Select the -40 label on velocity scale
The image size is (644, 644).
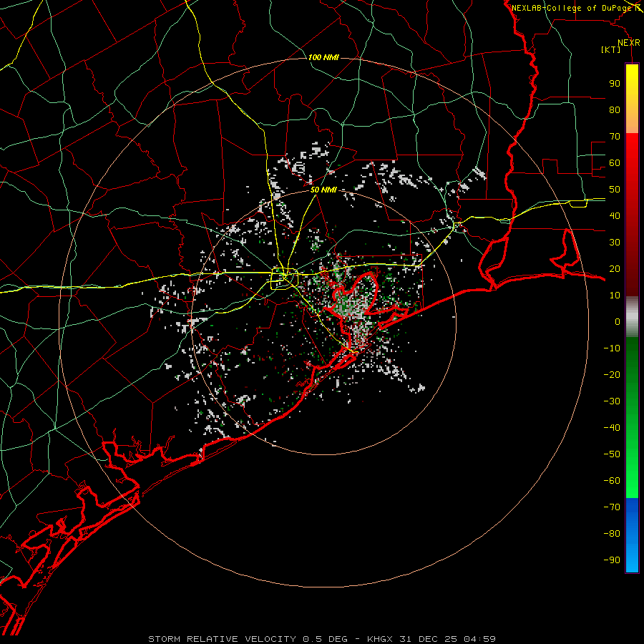click(612, 428)
